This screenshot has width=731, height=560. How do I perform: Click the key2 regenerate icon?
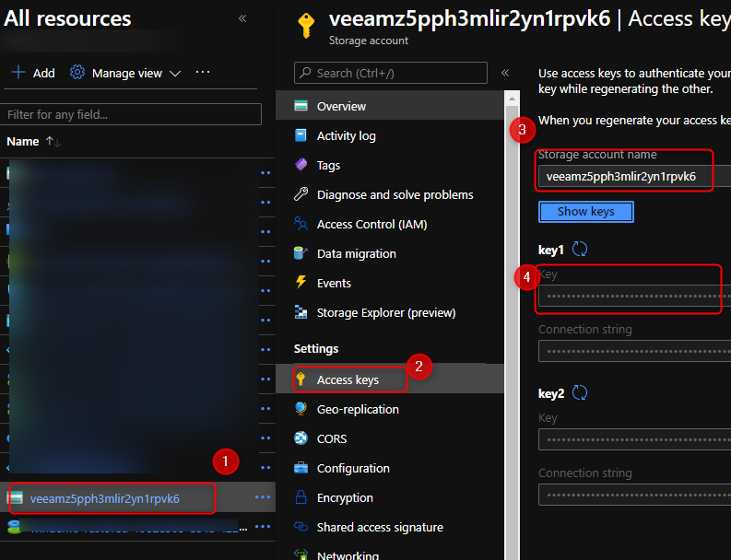(x=580, y=393)
